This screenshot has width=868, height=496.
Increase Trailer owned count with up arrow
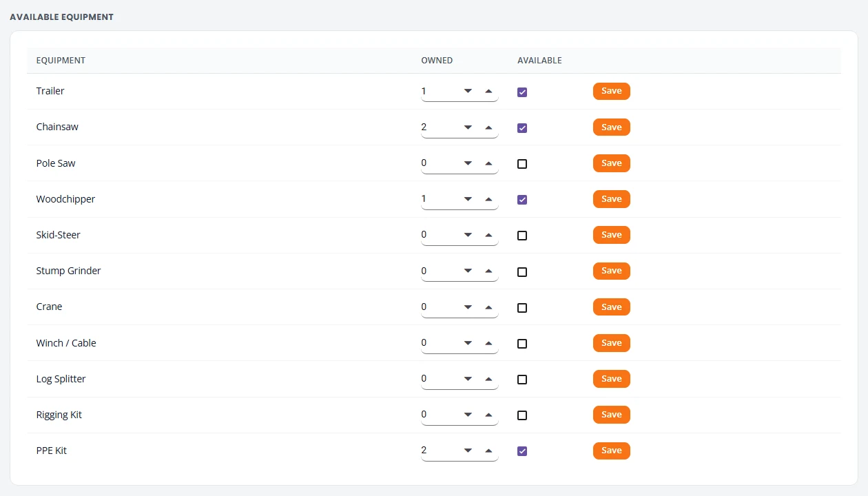[x=488, y=91]
